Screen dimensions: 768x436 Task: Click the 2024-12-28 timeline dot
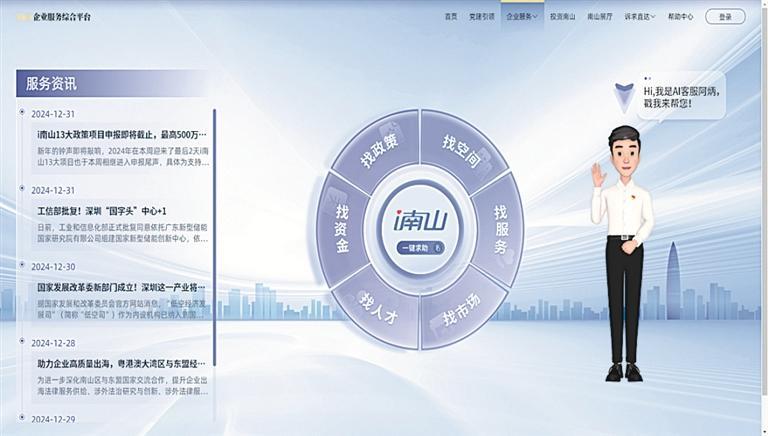[x=22, y=341]
